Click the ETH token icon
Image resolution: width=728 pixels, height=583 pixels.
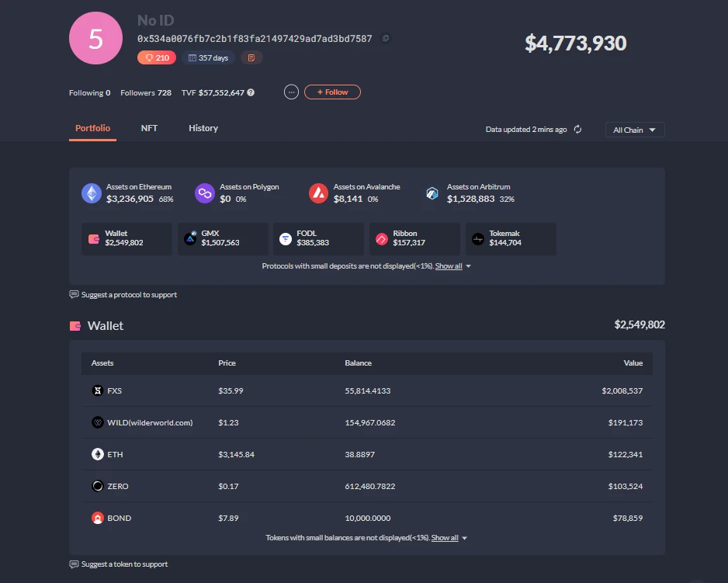click(x=98, y=454)
